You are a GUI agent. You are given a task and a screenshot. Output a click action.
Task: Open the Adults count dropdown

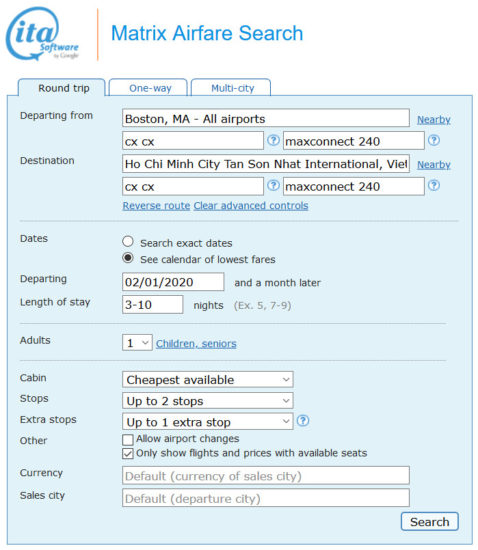(137, 343)
